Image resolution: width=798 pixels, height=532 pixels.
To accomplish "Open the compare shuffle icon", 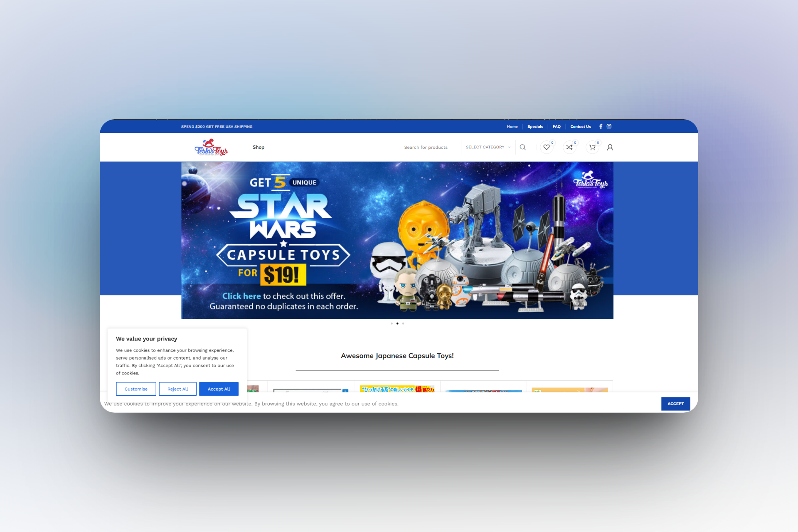I will pyautogui.click(x=569, y=147).
